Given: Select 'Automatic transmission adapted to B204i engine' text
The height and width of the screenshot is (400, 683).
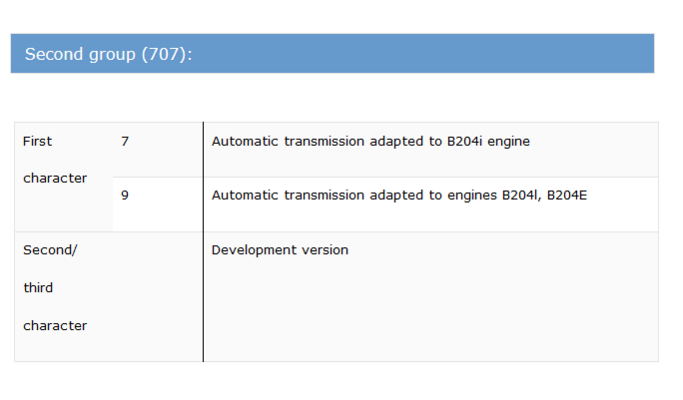Looking at the screenshot, I should click(371, 141).
